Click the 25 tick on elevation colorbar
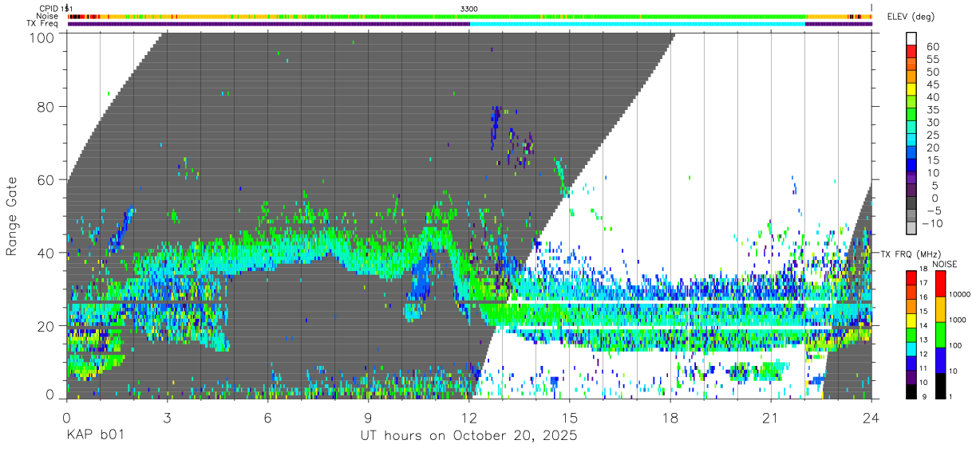The image size is (980, 452). (x=931, y=135)
